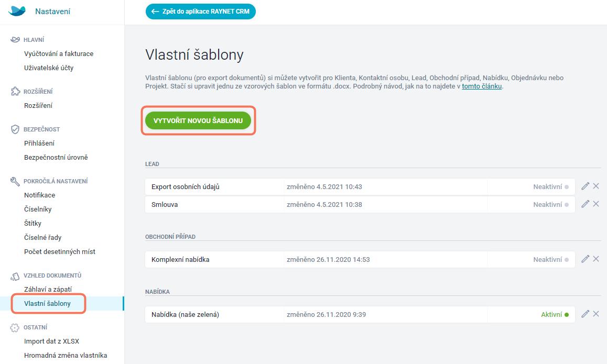Viewport: 607px width, 364px height.
Task: Click Nastavení title in header
Action: tap(52, 12)
